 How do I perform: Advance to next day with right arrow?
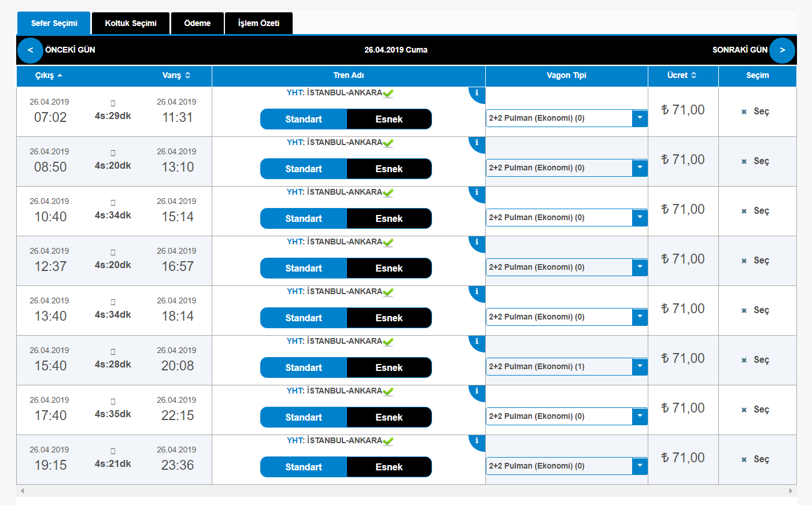tap(782, 50)
